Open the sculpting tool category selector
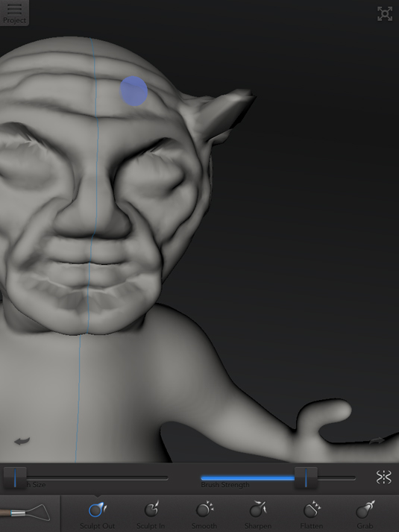399x532 pixels. 30,513
